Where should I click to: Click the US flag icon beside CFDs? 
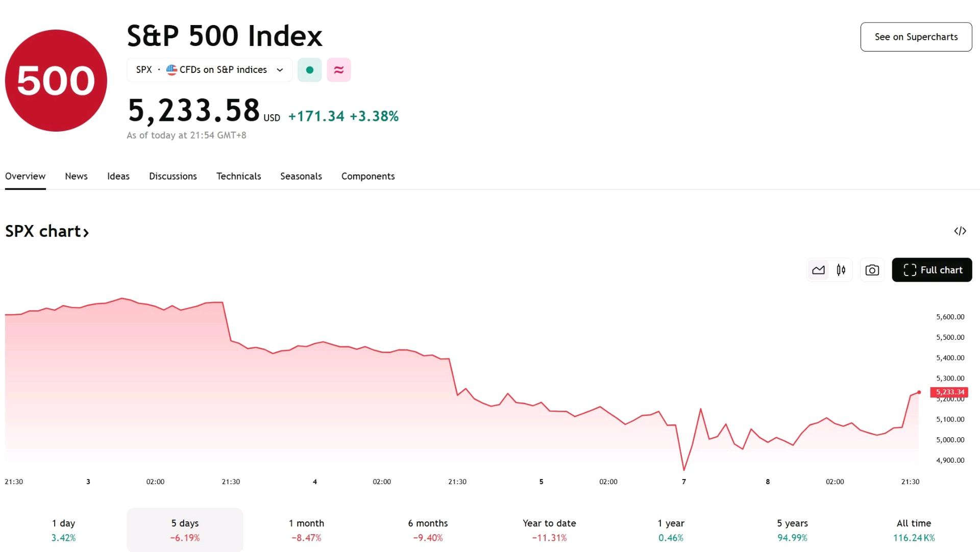tap(171, 70)
